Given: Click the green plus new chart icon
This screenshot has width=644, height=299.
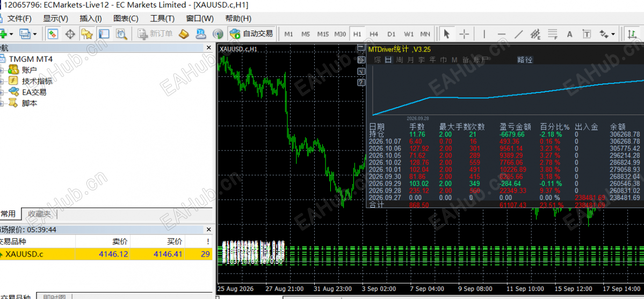Looking at the screenshot, I should pyautogui.click(x=3, y=34).
